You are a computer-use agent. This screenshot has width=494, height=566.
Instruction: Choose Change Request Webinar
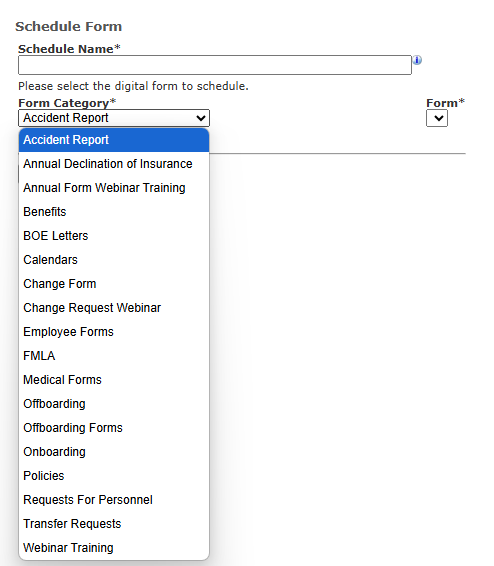coord(114,308)
